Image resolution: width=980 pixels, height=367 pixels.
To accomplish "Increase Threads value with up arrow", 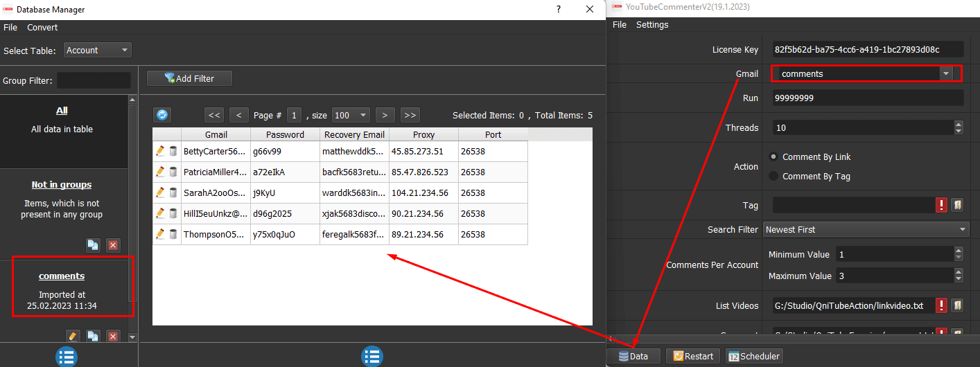I will pos(959,124).
